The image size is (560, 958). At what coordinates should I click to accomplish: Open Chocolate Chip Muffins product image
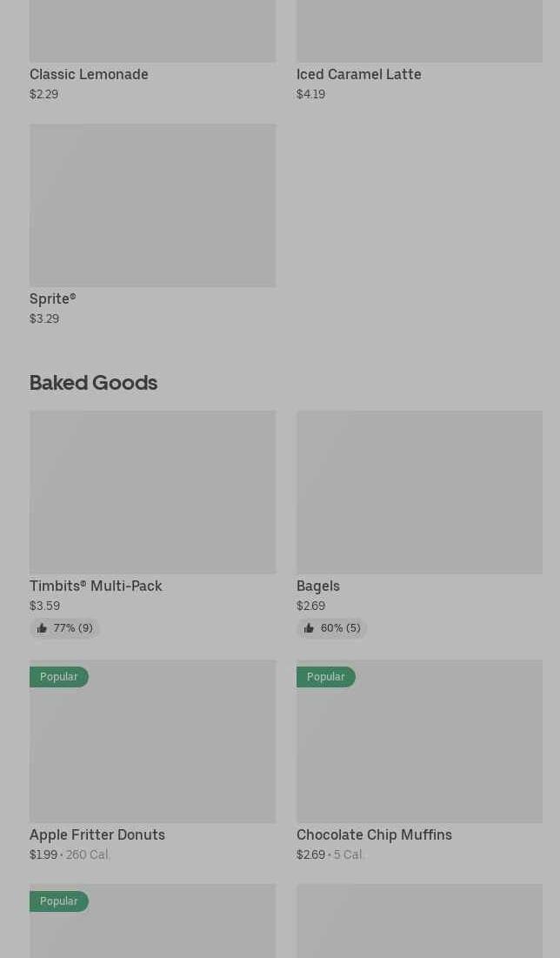tap(419, 748)
